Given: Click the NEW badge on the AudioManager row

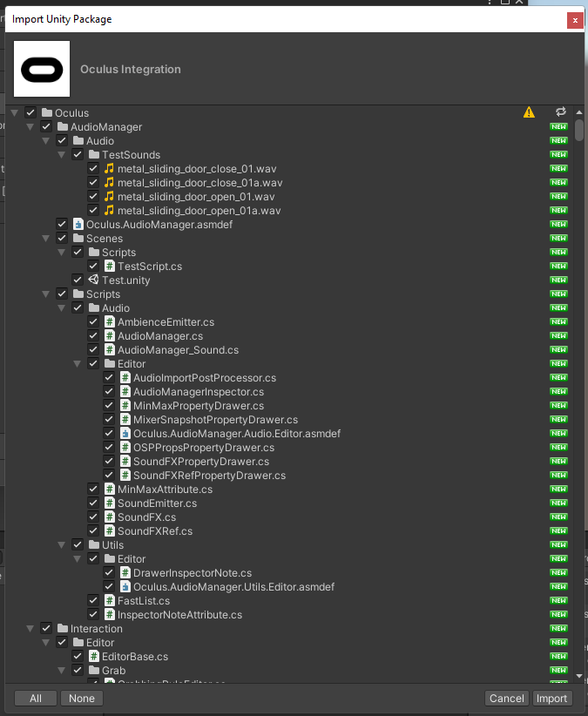Looking at the screenshot, I should tap(558, 126).
